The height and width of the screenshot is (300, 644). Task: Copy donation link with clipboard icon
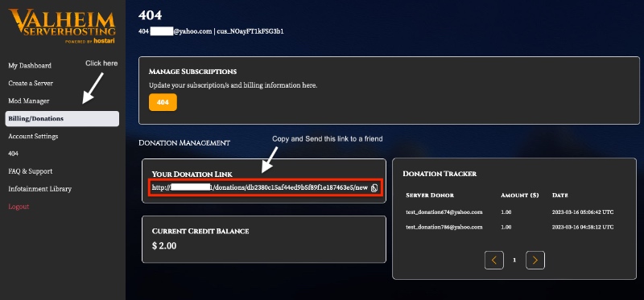(x=374, y=188)
